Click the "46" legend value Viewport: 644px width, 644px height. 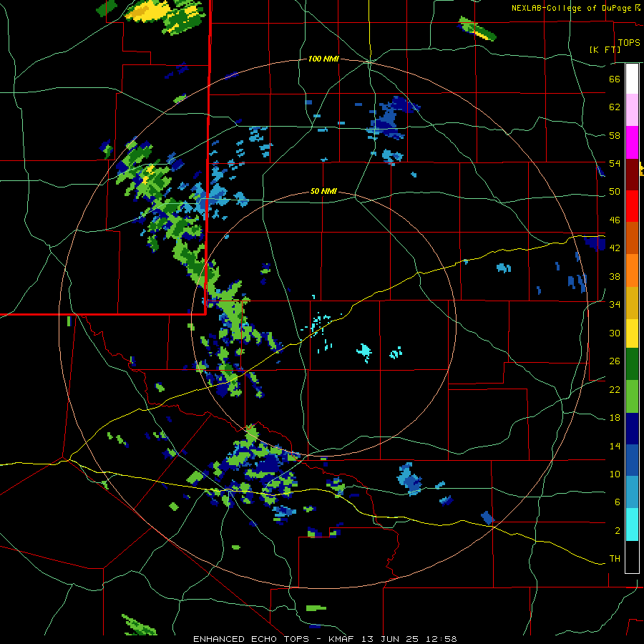615,220
